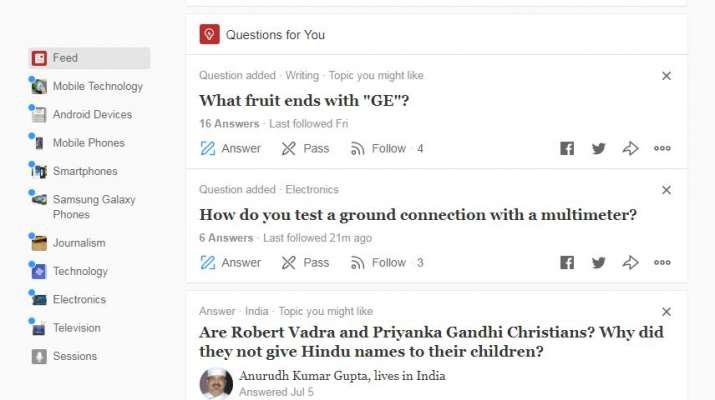Open Anurudh Kumar Gupta's profile picture
The width and height of the screenshot is (715, 400).
[216, 383]
